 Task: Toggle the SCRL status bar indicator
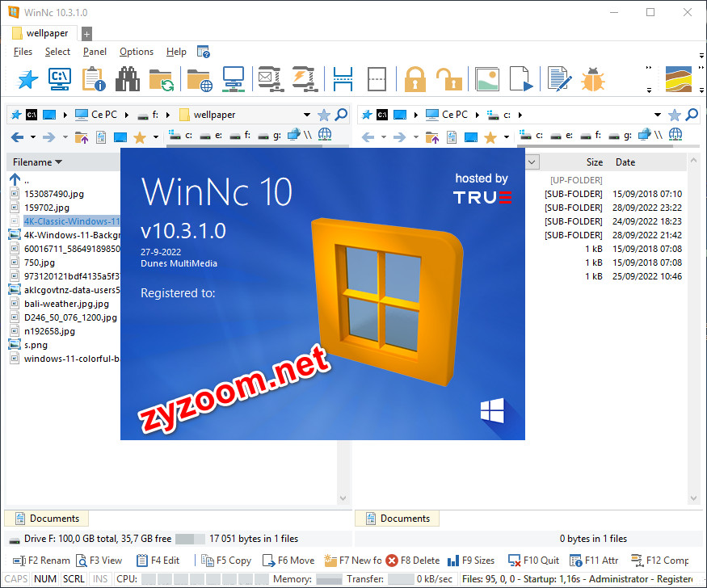pyautogui.click(x=74, y=578)
